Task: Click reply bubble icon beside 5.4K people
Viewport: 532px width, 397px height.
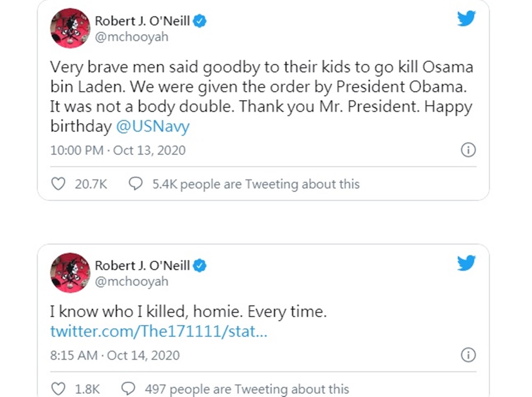Action: pyautogui.click(x=135, y=184)
